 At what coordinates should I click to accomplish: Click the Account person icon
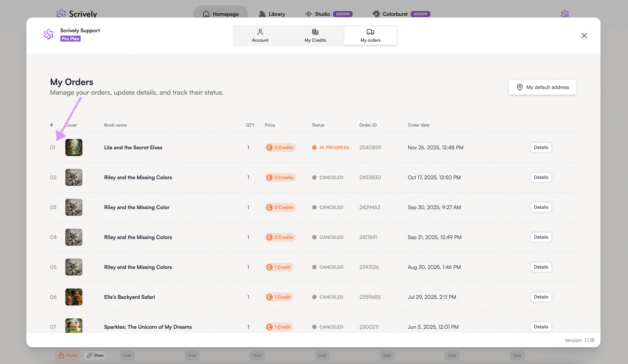tap(260, 32)
